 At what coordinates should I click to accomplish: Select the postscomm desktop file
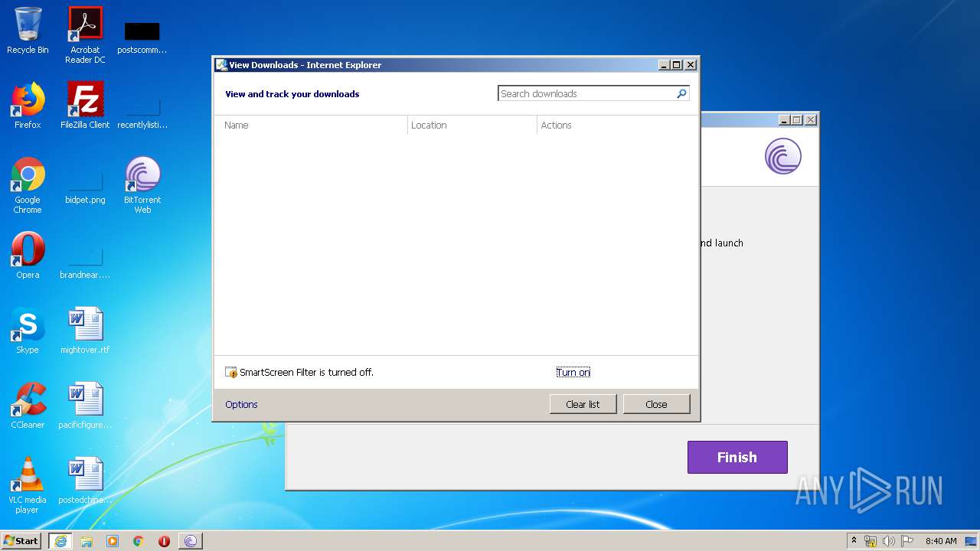142,37
